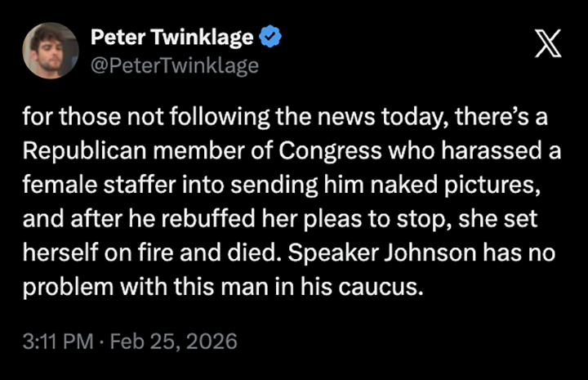Viewport: 588px width, 380px height.
Task: Click the display name Peter Twinklage
Action: click(x=173, y=37)
